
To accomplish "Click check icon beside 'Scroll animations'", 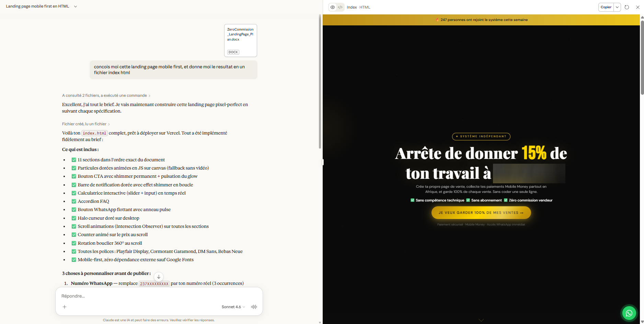I will [74, 226].
